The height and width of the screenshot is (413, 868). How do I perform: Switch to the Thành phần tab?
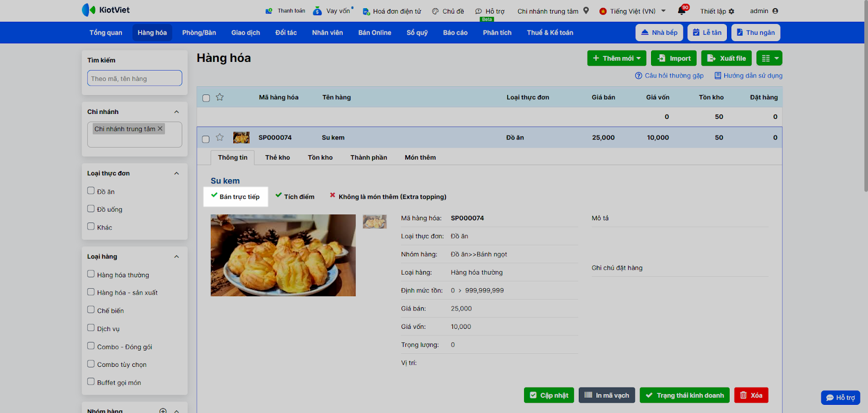click(369, 157)
